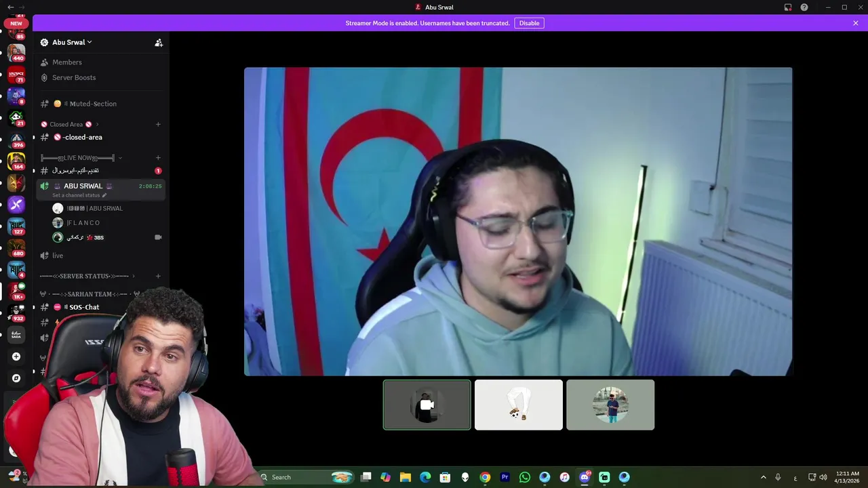Select the soccer avatar participant tile
Viewport: 868px width, 488px height.
[519, 405]
